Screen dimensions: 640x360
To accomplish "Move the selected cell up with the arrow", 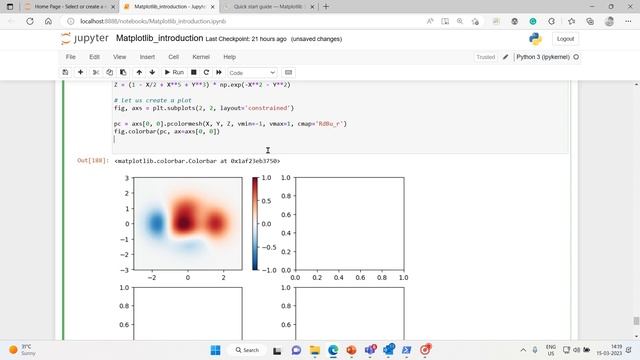I will coord(139,72).
